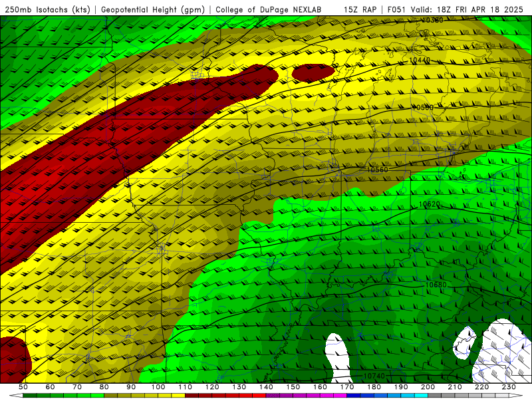Image resolution: width=532 pixels, height=399 pixels.
Task: Click the 190 value on the color scale
Action: coord(401,387)
